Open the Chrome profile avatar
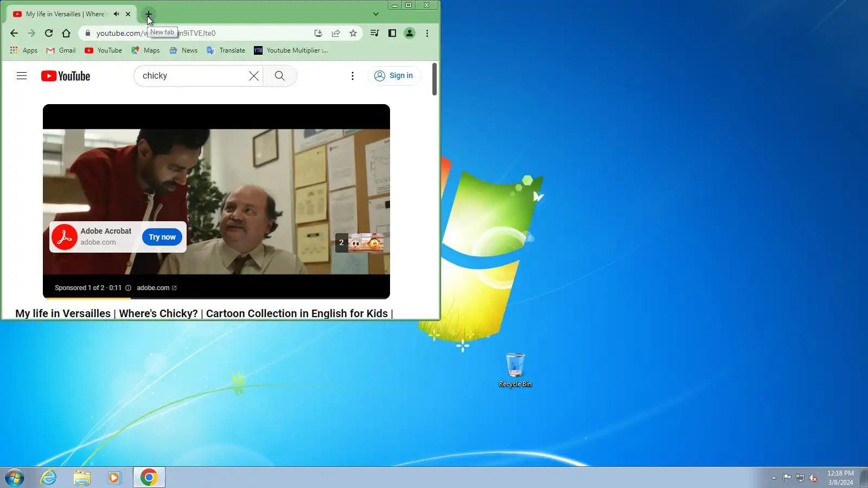 pyautogui.click(x=410, y=33)
